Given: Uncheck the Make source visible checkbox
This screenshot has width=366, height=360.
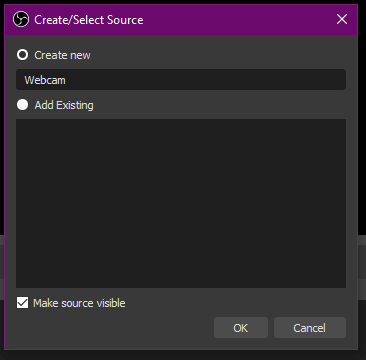Looking at the screenshot, I should click(22, 303).
